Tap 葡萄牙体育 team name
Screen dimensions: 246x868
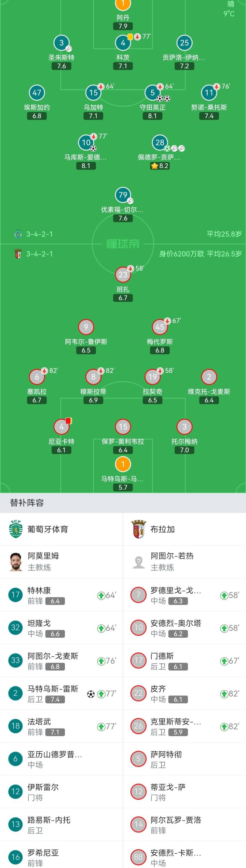tap(48, 529)
